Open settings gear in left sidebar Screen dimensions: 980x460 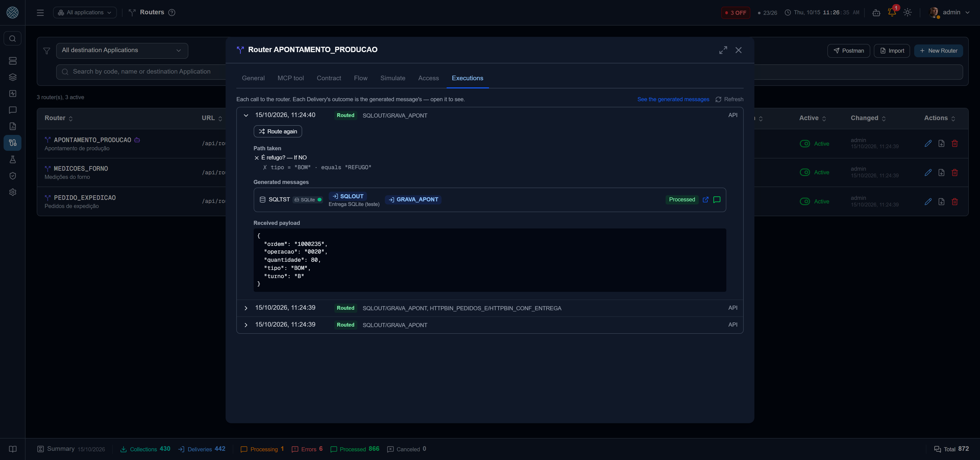[13, 192]
